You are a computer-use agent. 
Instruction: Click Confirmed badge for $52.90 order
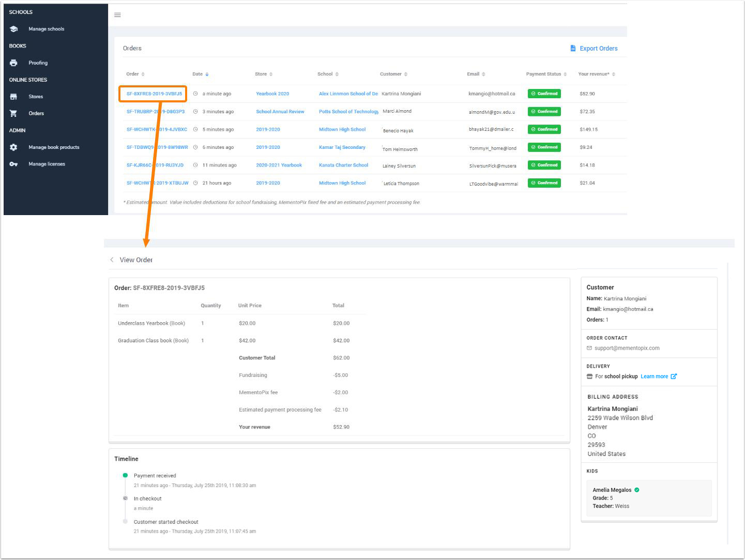point(544,94)
